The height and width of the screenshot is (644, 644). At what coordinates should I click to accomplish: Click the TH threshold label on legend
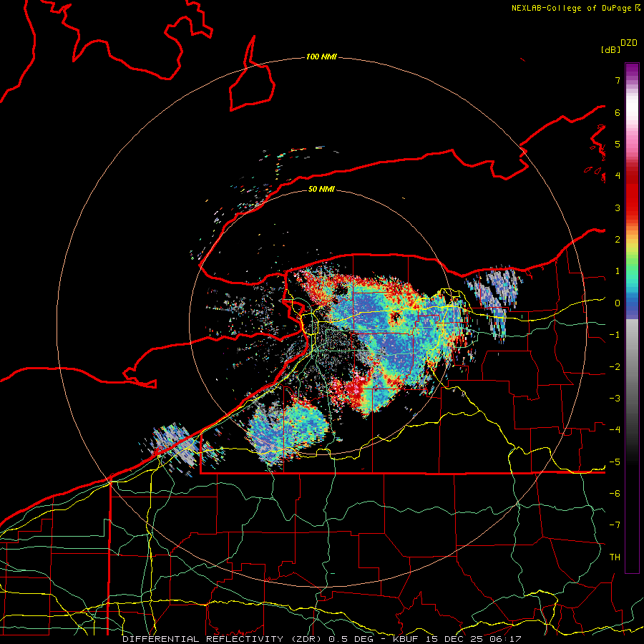615,557
